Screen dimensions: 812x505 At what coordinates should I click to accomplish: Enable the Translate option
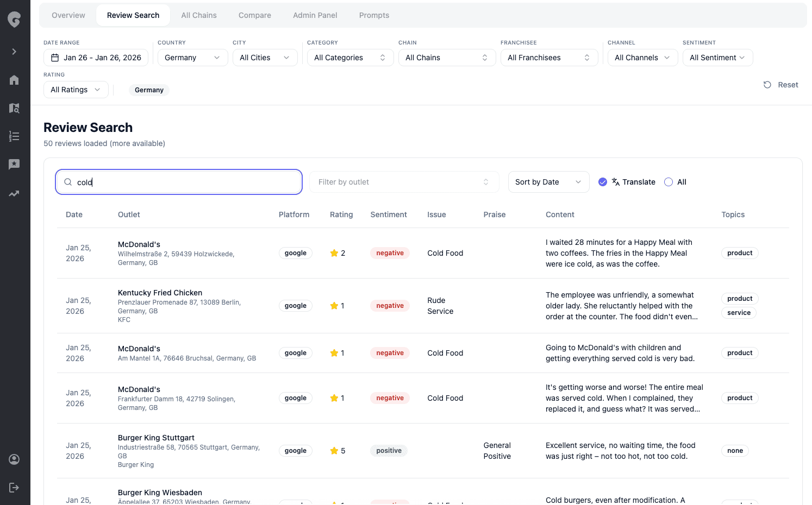pos(602,181)
